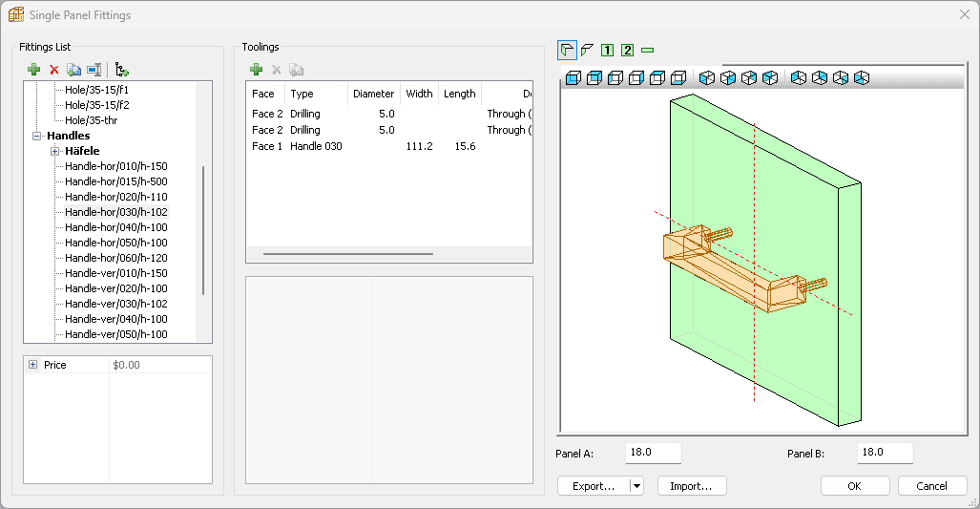Image resolution: width=980 pixels, height=509 pixels.
Task: Select the first cube view icon with blue front face
Action: (573, 78)
